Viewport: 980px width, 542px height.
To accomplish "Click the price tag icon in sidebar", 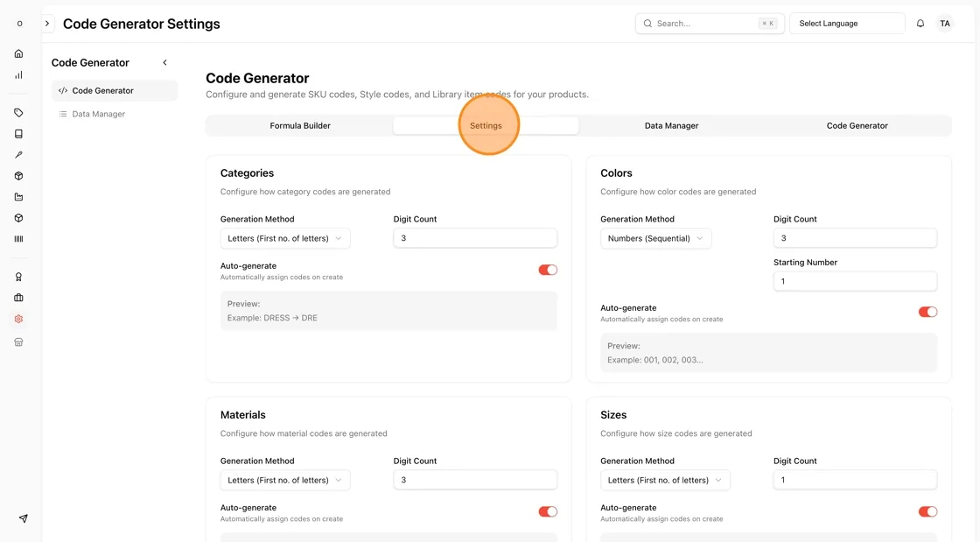I will [18, 113].
